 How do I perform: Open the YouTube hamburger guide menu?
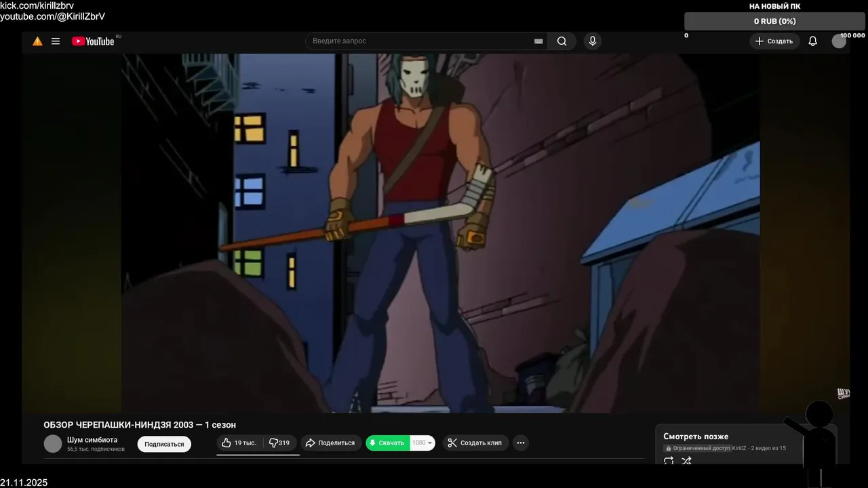[56, 41]
